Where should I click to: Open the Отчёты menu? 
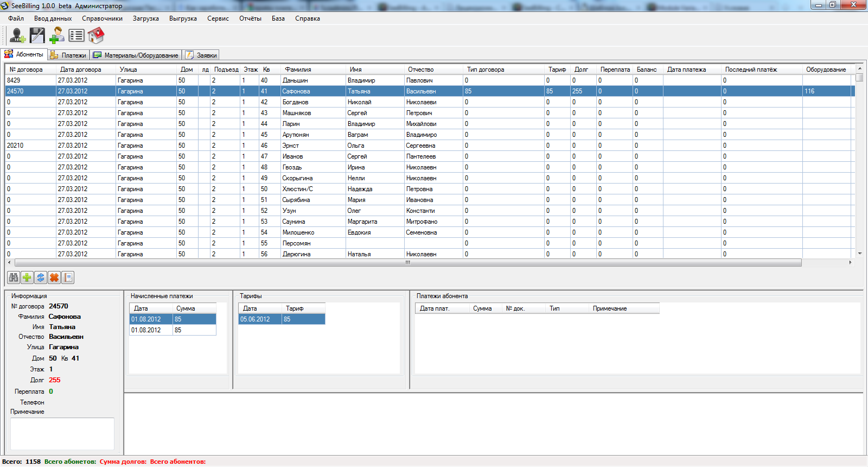(250, 18)
